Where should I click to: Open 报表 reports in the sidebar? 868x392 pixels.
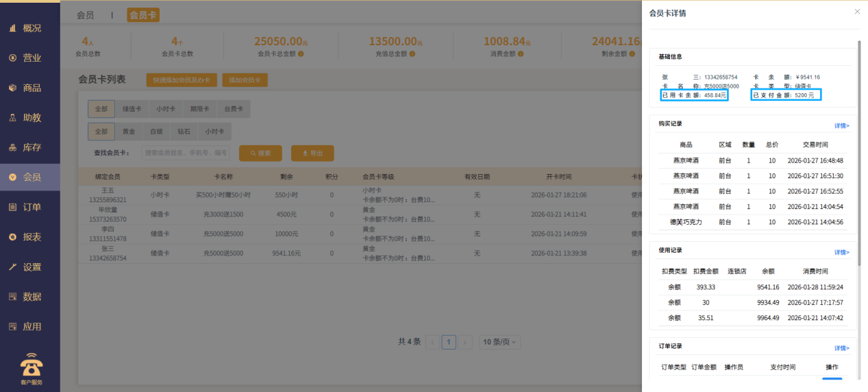[31, 237]
